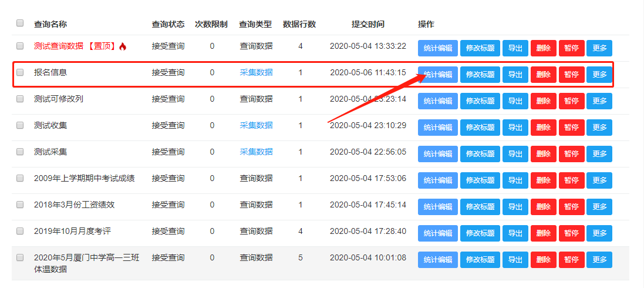This screenshot has width=644, height=288.
Task: Click 统计编辑 for 测试采集
Action: (438, 154)
